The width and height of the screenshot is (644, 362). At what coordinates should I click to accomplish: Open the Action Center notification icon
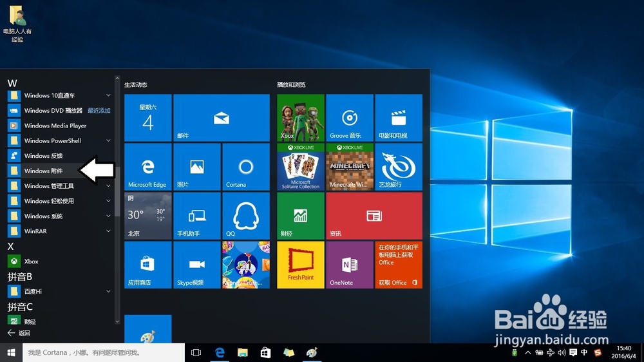[x=573, y=352]
